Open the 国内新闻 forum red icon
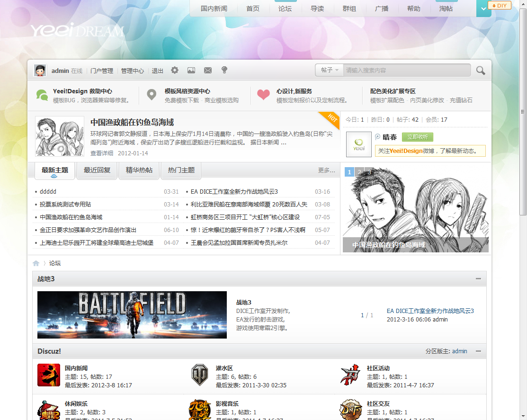 [x=49, y=375]
